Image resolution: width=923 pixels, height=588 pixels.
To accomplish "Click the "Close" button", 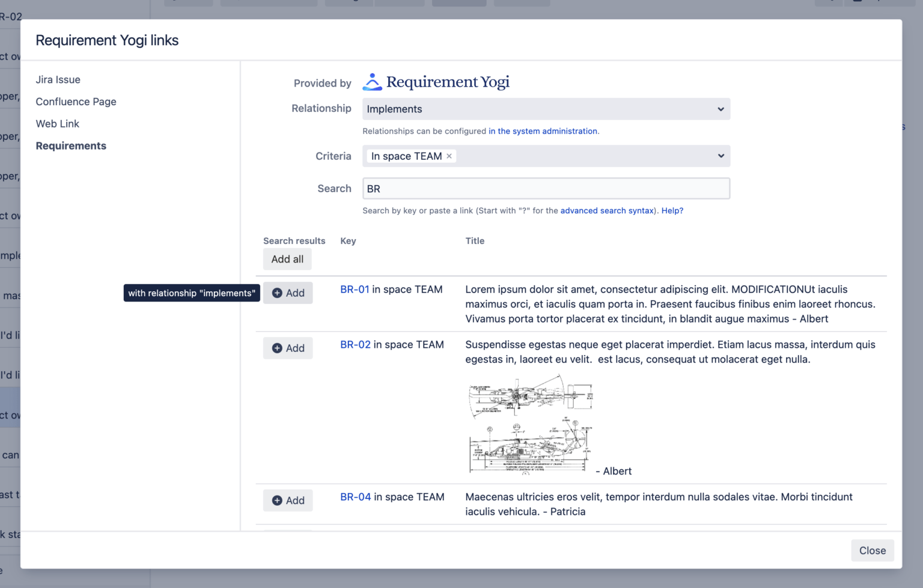I will (872, 550).
